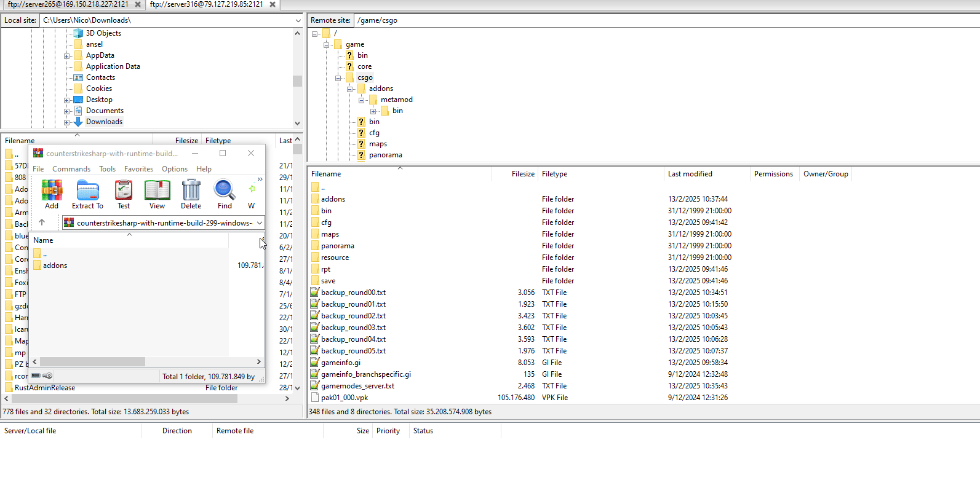
Task: Select the addons folder in the WinRAR list
Action: point(55,266)
